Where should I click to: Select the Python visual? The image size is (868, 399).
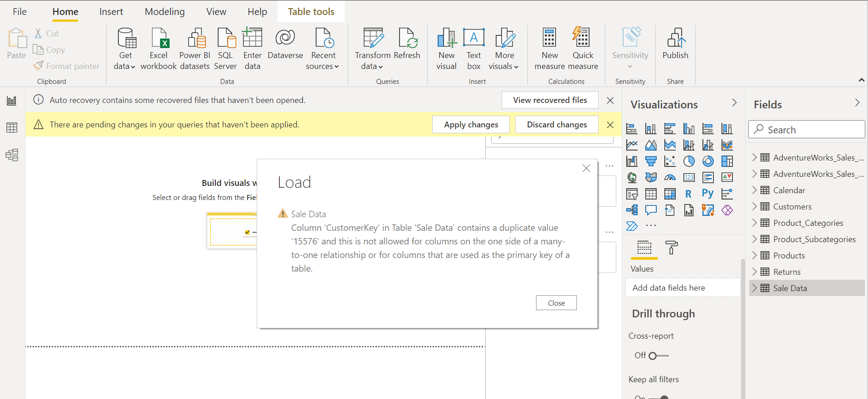point(708,194)
